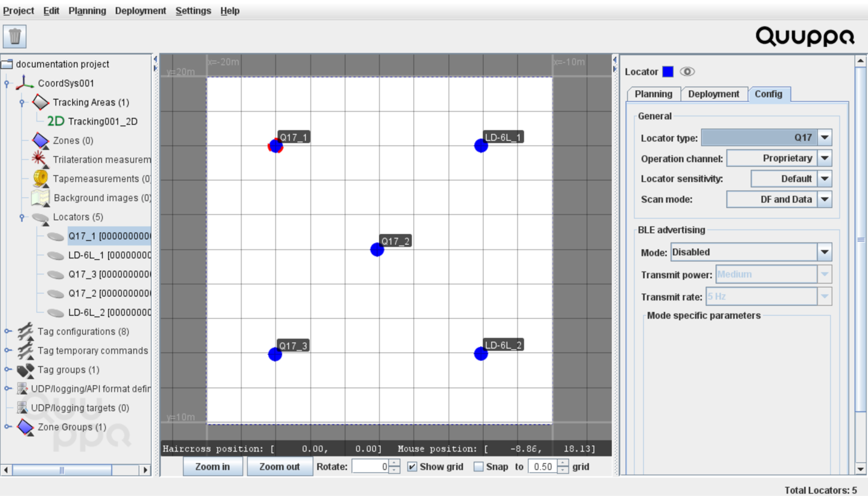The width and height of the screenshot is (868, 496).
Task: Decrease the snap grid size spinner
Action: [x=563, y=470]
